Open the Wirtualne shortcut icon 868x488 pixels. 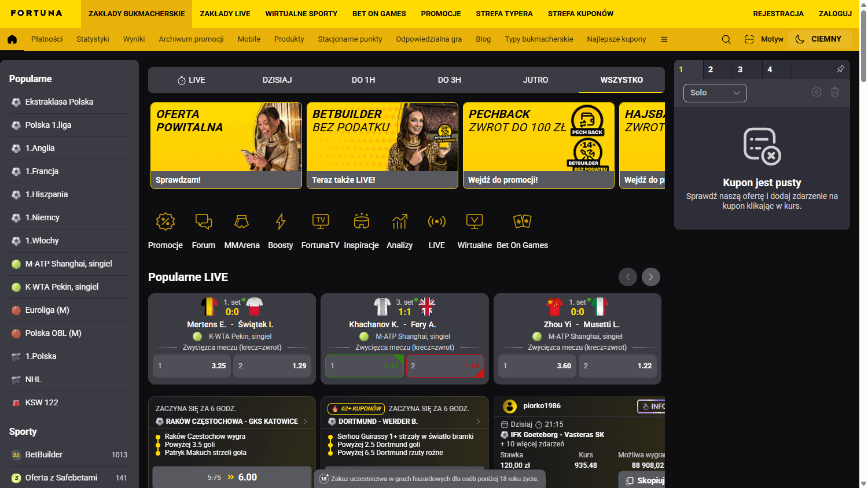pyautogui.click(x=475, y=221)
